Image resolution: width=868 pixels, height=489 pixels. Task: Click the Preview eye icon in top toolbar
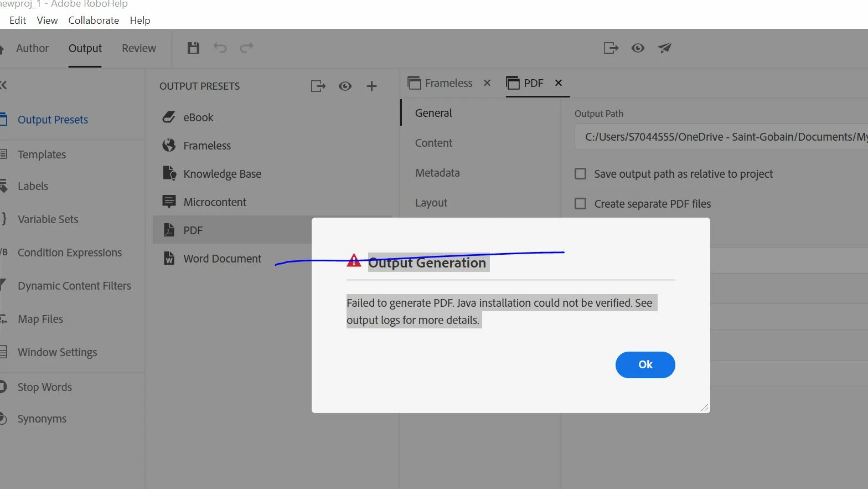(x=638, y=48)
